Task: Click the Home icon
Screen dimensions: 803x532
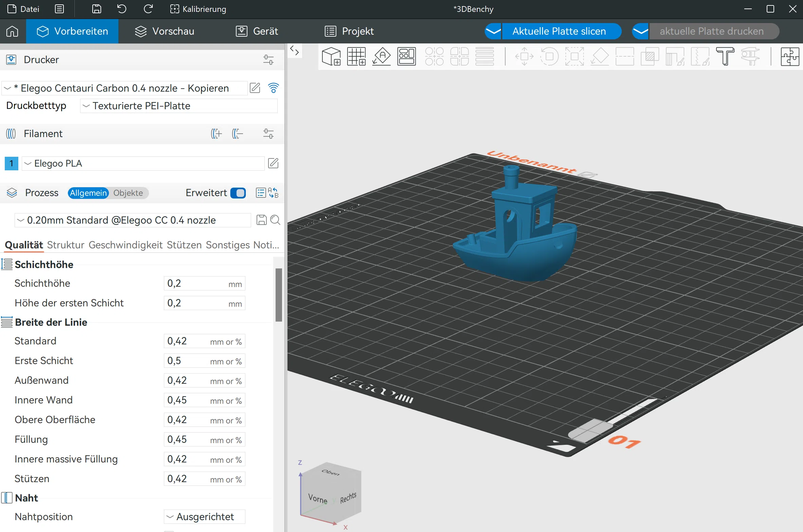Action: click(x=12, y=31)
